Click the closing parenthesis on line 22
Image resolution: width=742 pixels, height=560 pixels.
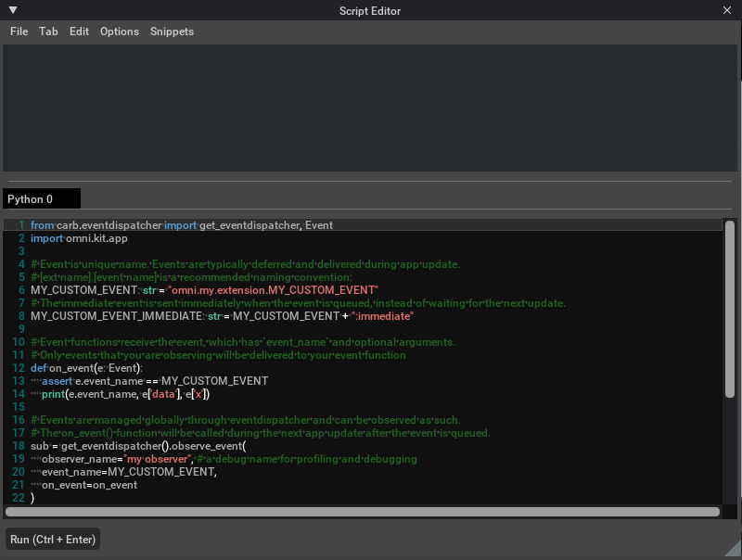(32, 498)
